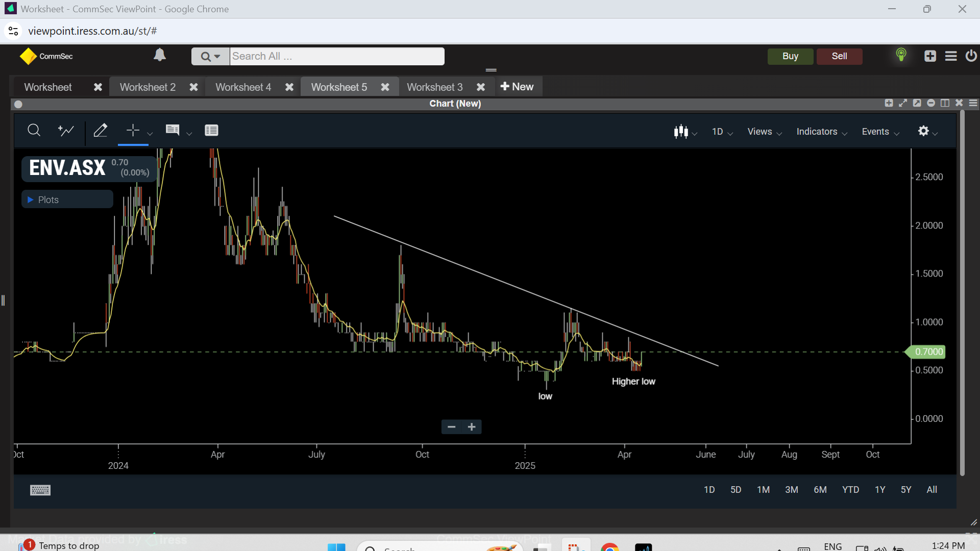Split the chart widget into columns
The image size is (980, 551).
click(x=945, y=103)
